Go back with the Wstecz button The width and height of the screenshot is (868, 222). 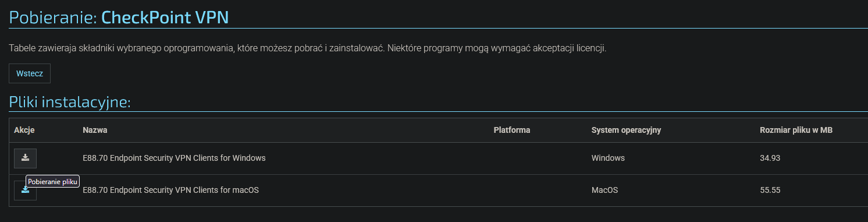pos(30,73)
